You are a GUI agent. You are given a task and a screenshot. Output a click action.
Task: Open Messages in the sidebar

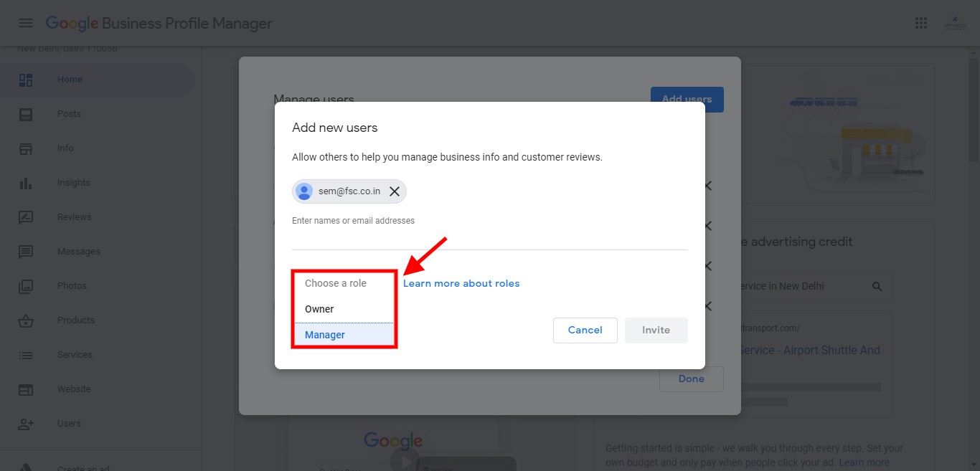point(78,252)
